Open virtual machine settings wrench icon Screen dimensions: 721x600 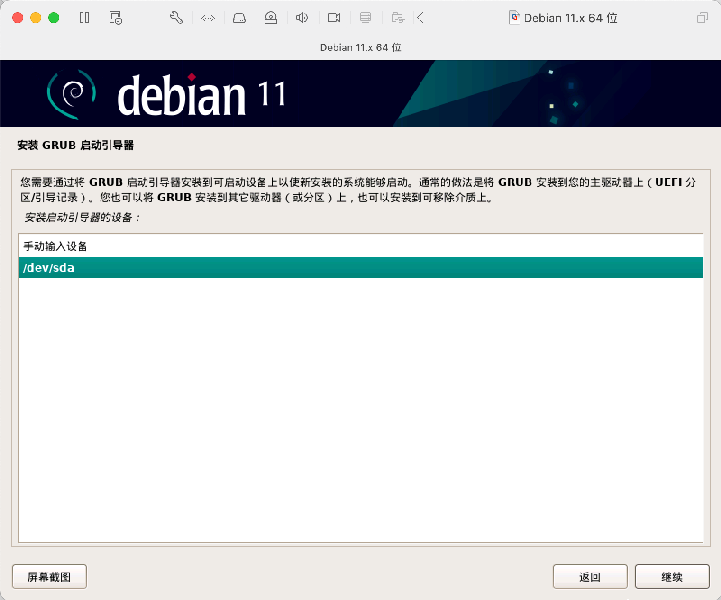pyautogui.click(x=177, y=18)
